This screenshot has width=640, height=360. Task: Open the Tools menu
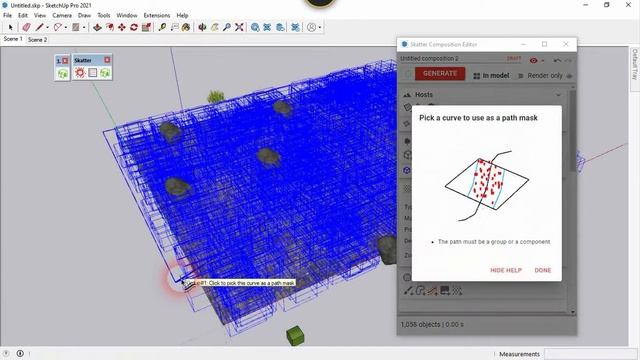click(x=104, y=15)
